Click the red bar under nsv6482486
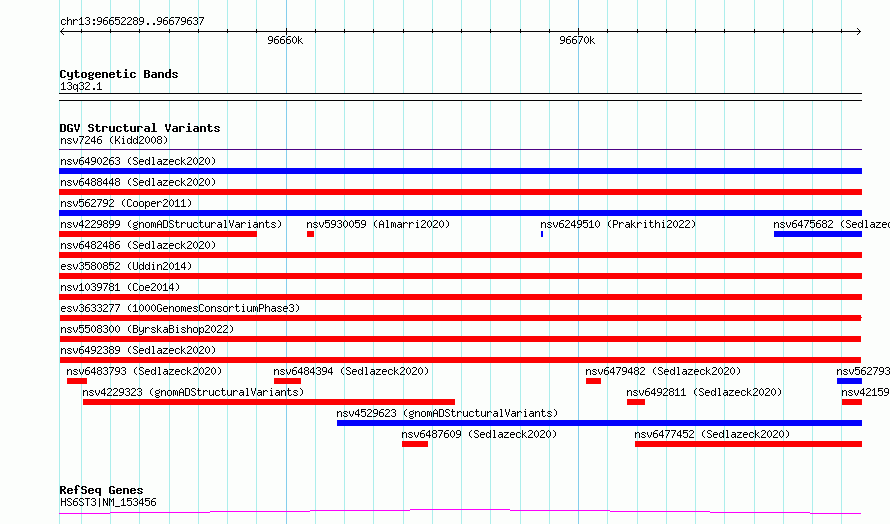The width and height of the screenshot is (890, 524). tap(460, 255)
